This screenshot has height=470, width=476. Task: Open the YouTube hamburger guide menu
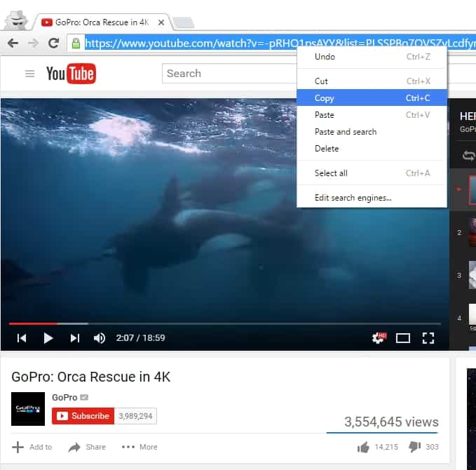[29, 74]
